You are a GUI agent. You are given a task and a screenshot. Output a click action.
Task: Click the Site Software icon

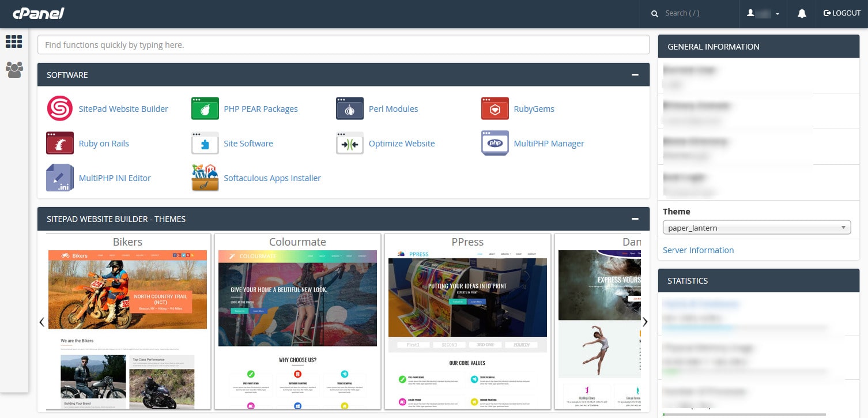[205, 143]
